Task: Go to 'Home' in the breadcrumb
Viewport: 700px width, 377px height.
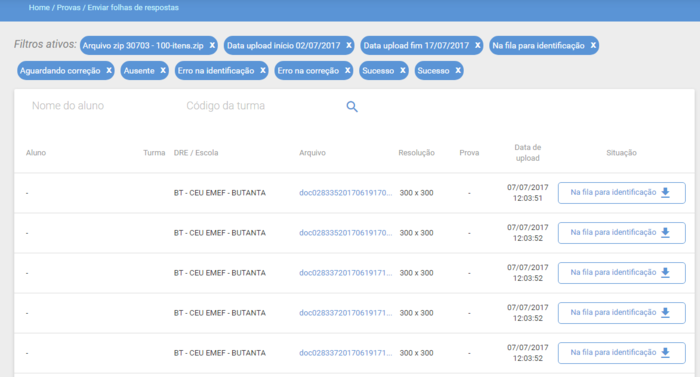Action: [39, 8]
